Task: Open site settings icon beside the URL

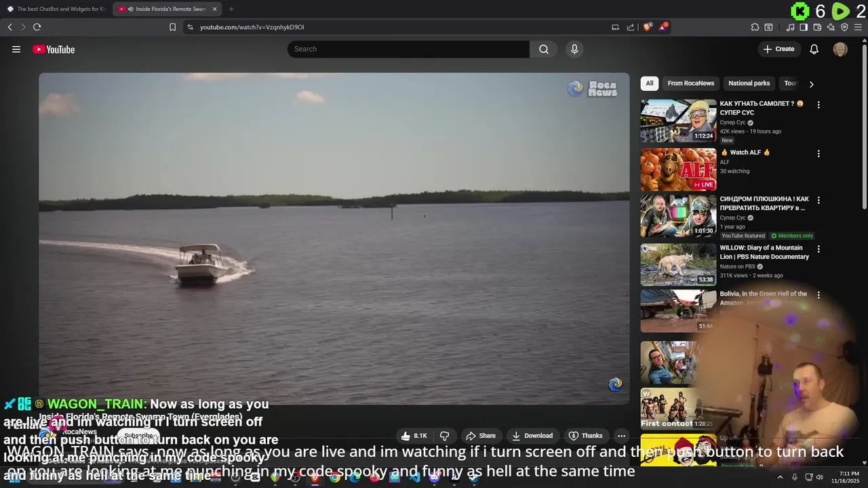Action: (190, 27)
